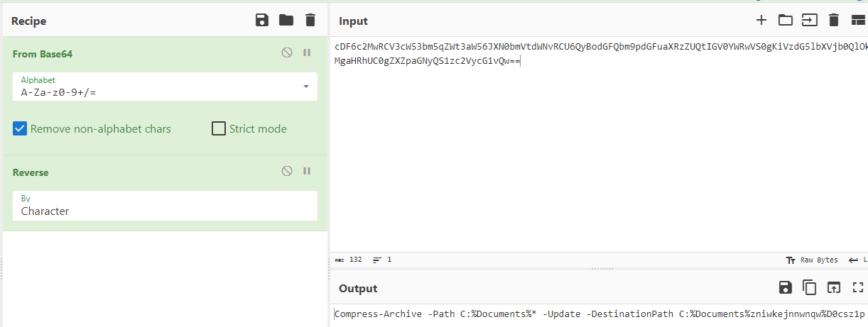Screen dimensions: 868x327
Task: Open Reverse By Character selector
Action: 165,206
